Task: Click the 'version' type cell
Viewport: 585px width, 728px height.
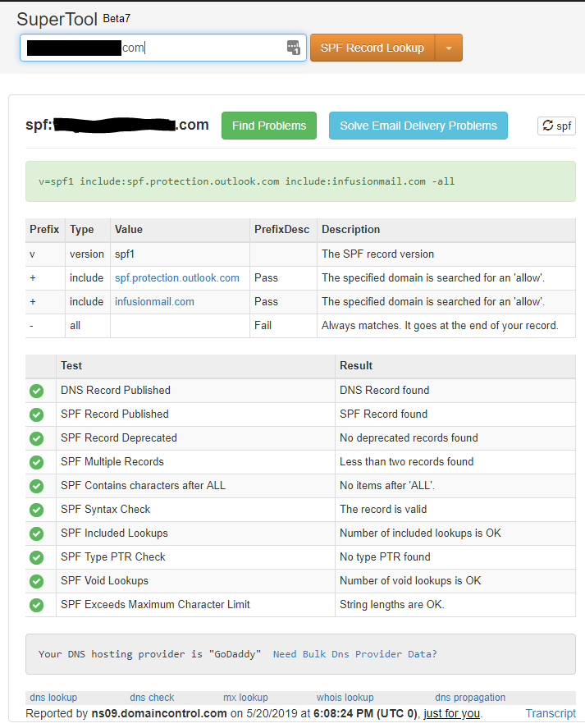Action: click(x=87, y=254)
